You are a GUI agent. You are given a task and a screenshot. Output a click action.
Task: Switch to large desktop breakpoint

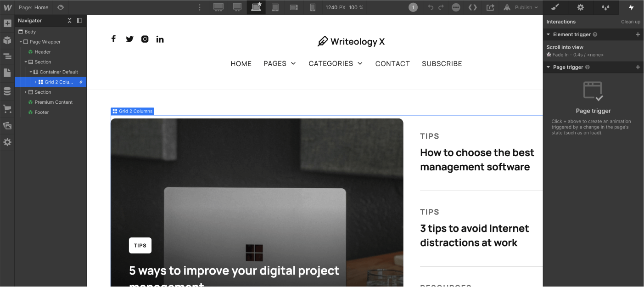point(237,7)
